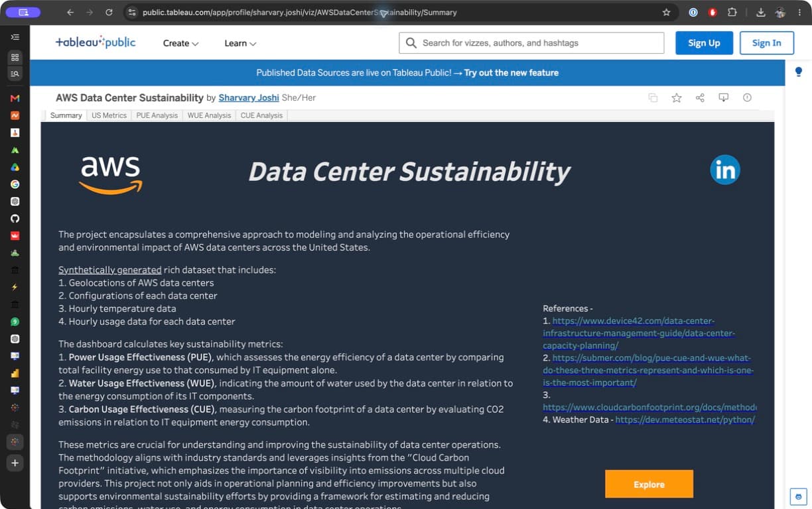Open the 1Password extension icon
The image size is (812, 509).
tap(693, 13)
